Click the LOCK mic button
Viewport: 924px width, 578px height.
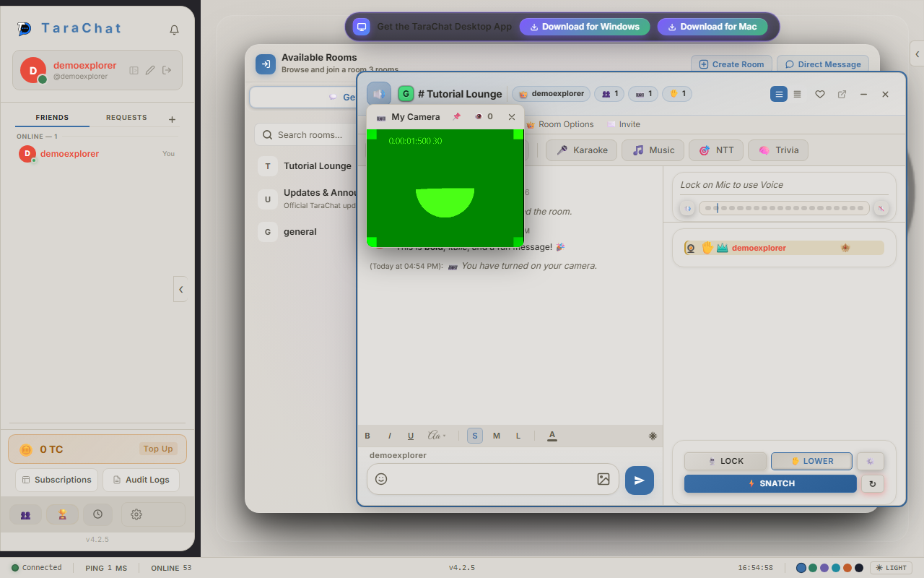725,461
